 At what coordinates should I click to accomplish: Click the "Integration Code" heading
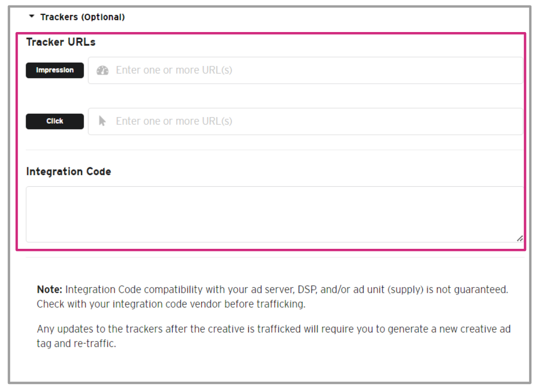click(69, 172)
